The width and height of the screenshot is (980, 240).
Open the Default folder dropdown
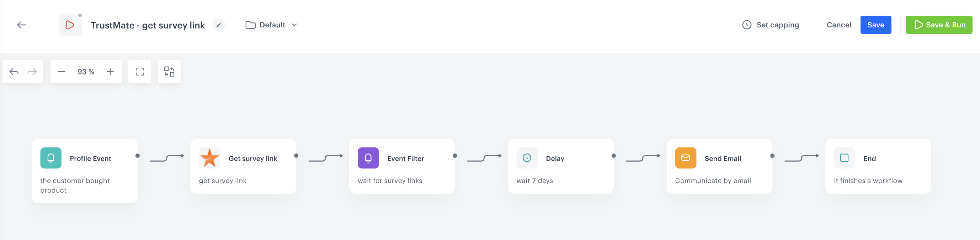(271, 25)
